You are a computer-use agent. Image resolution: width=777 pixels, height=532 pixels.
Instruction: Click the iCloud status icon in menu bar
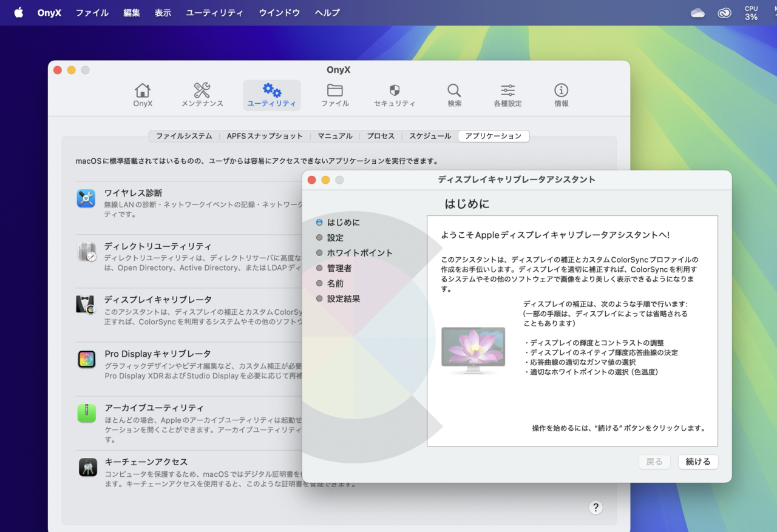(x=697, y=13)
